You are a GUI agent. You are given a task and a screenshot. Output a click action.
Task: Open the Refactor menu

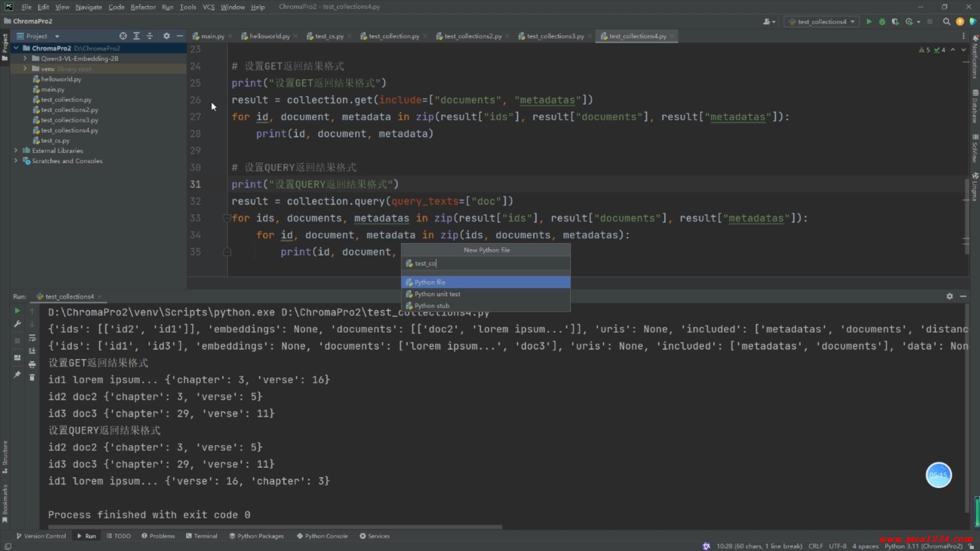point(143,7)
